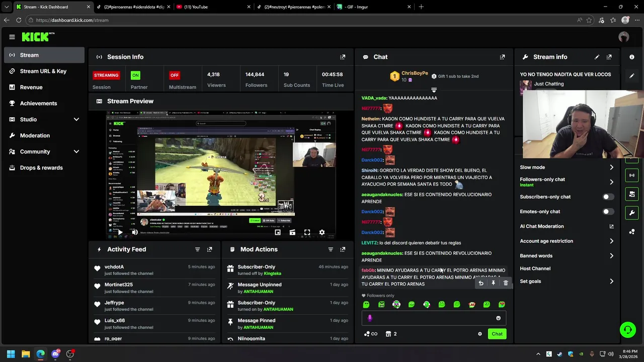Edit stream info with the pencil icon
644x362 pixels.
pos(597,57)
